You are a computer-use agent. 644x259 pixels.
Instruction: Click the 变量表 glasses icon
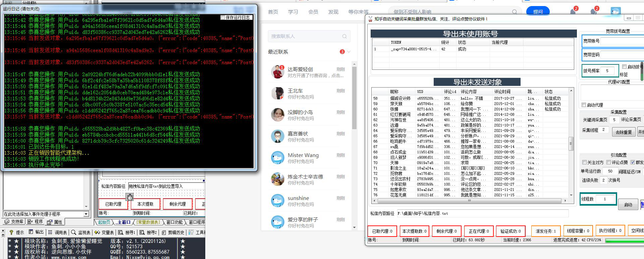coord(97,232)
